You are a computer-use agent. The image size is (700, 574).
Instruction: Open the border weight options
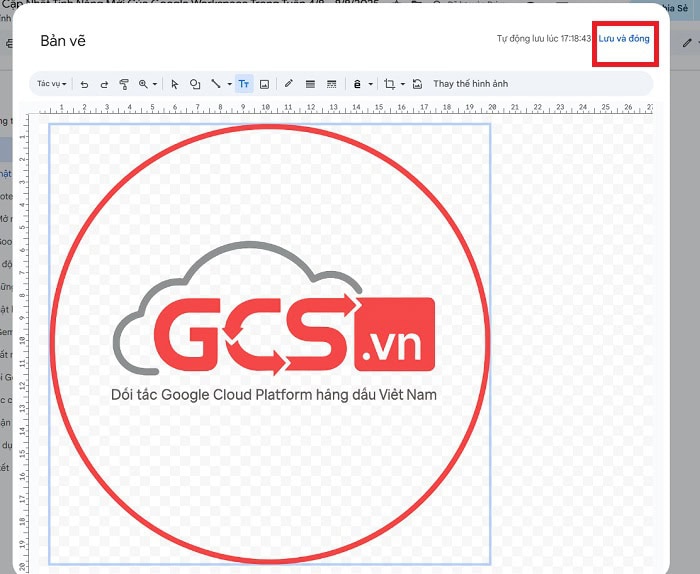click(310, 84)
